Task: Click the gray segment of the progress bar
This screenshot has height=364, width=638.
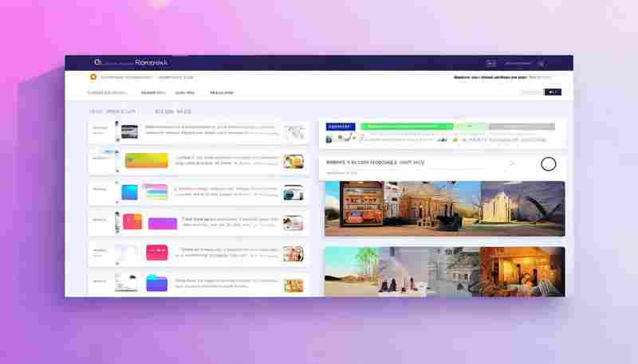Action: pyautogui.click(x=522, y=127)
